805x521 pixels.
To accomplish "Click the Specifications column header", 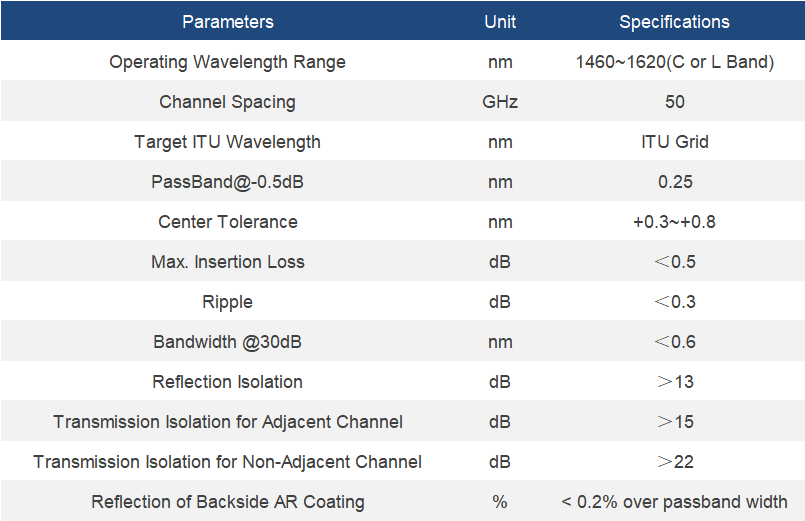I will [674, 21].
